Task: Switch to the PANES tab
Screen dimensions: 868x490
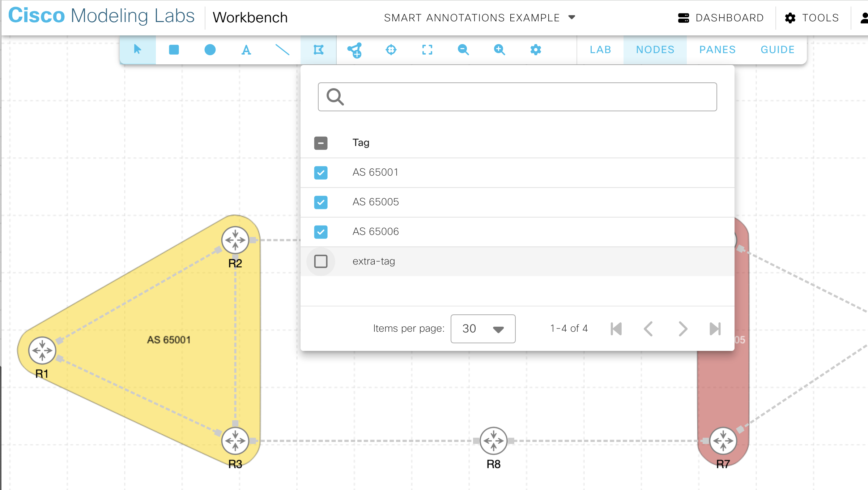Action: 717,50
